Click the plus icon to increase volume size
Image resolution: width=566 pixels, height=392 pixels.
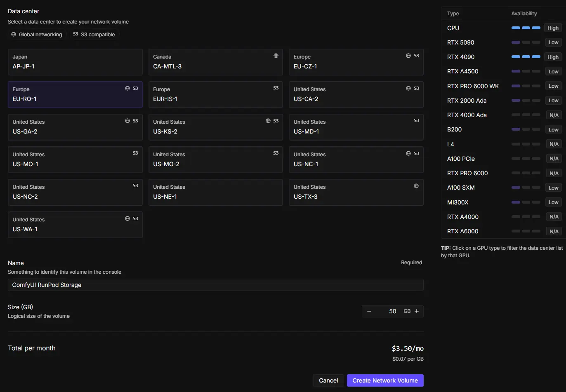coord(417,311)
